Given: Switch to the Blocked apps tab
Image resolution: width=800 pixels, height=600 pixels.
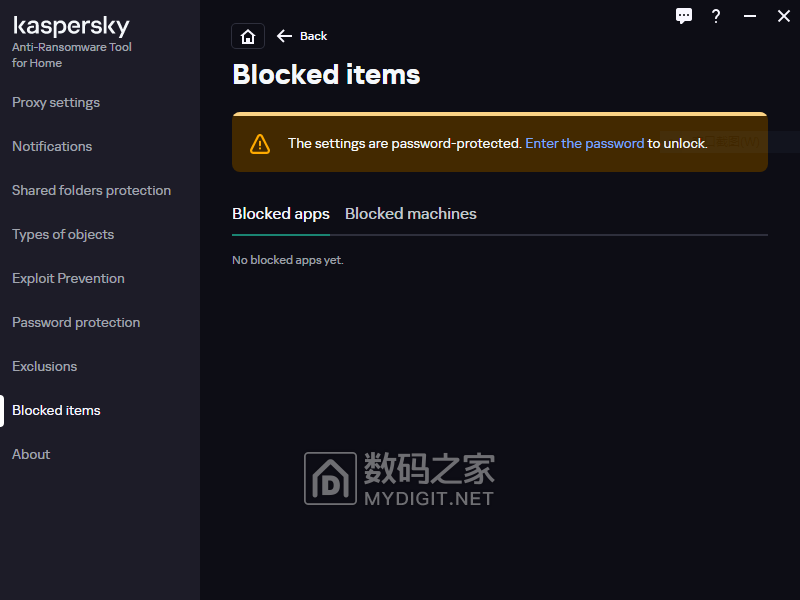Looking at the screenshot, I should click(281, 214).
